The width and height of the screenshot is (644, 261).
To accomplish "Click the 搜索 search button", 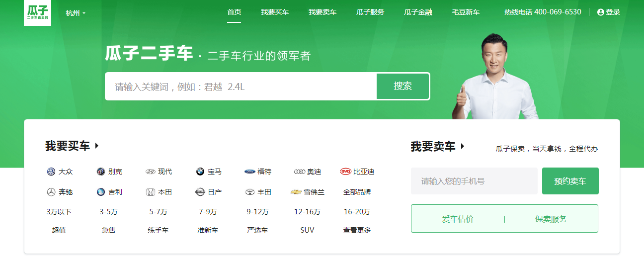I will [x=402, y=87].
